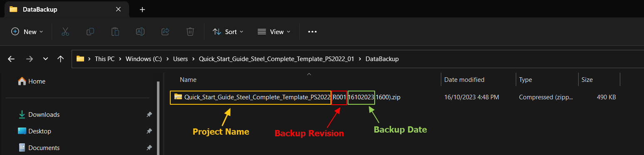Click Windows (C:) in the address path
The width and height of the screenshot is (644, 155).
[144, 59]
